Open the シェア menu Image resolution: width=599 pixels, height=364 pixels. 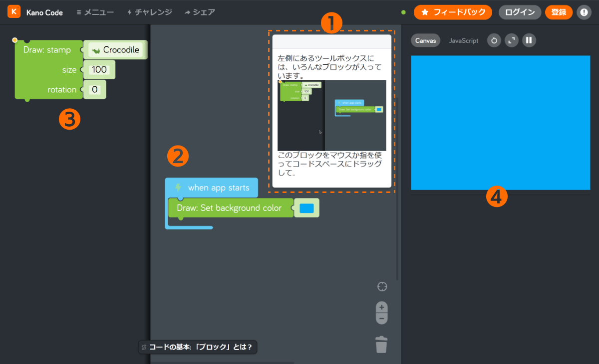199,12
